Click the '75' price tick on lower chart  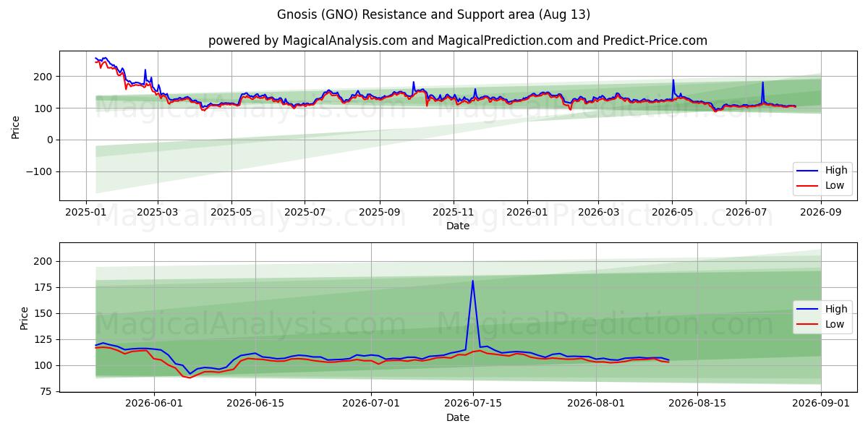point(48,391)
